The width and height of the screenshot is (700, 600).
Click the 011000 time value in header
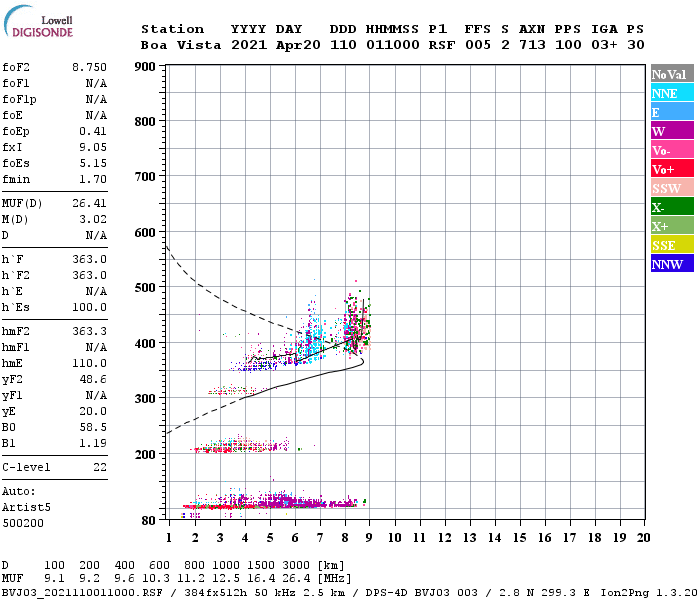point(392,45)
